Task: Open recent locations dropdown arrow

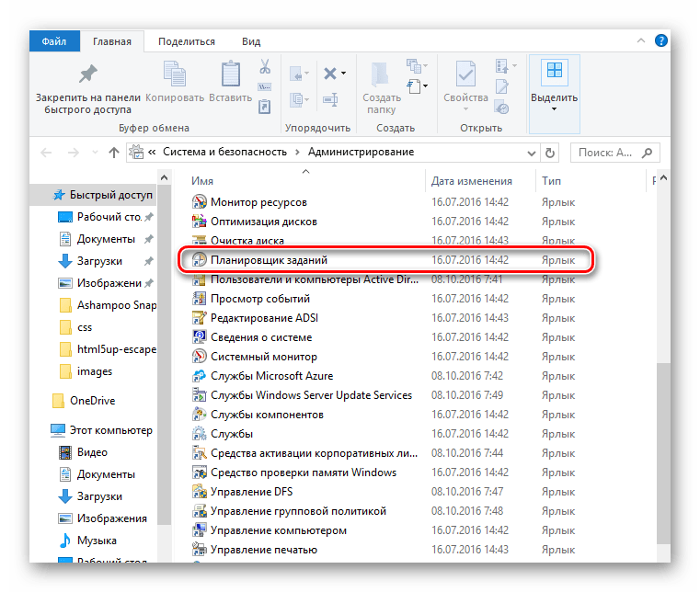Action: 95,153
